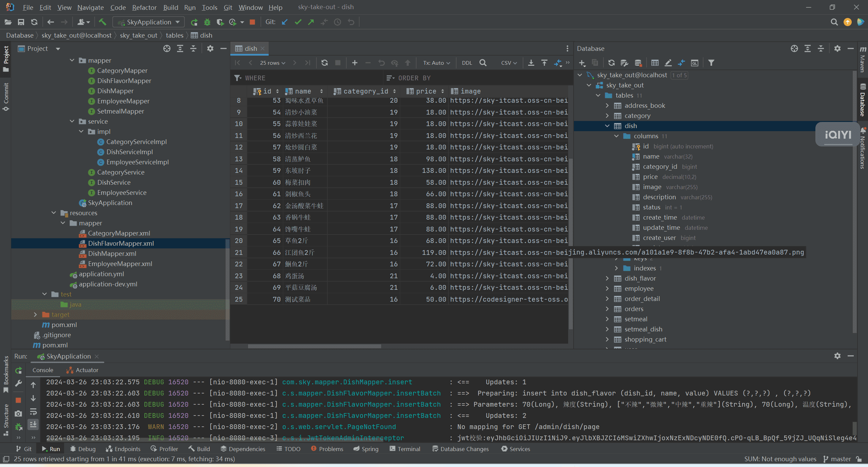Open query console in Database panel
Image resolution: width=868 pixels, height=467 pixels.
694,63
